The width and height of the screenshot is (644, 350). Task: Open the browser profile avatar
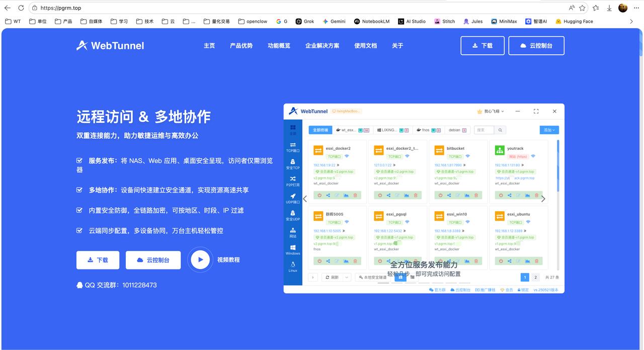click(x=623, y=8)
